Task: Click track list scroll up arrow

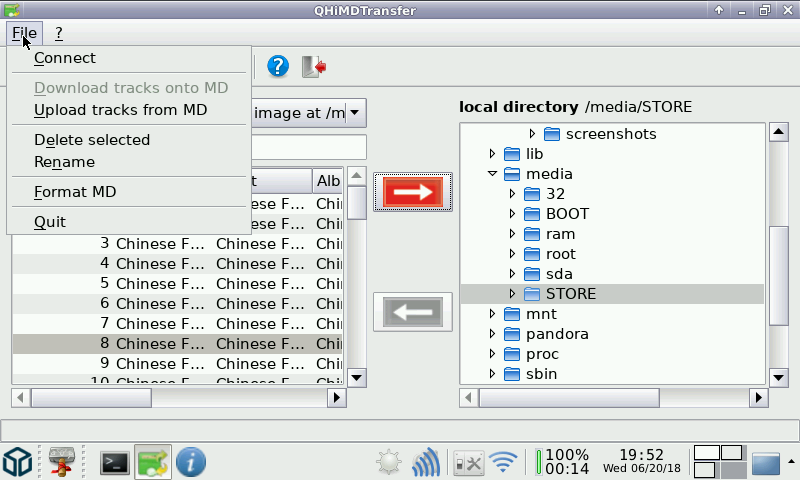Action: click(x=357, y=176)
